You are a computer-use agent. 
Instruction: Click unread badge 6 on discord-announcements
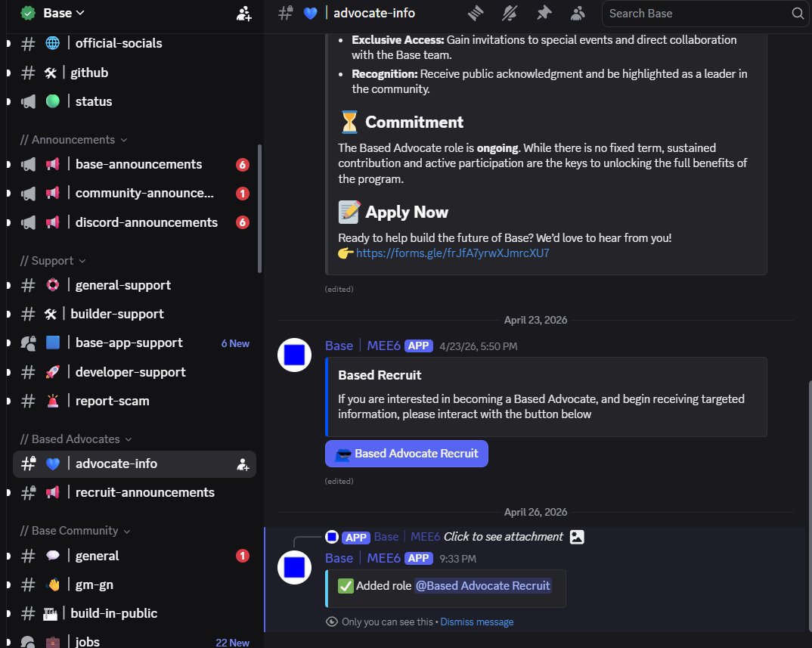(243, 223)
